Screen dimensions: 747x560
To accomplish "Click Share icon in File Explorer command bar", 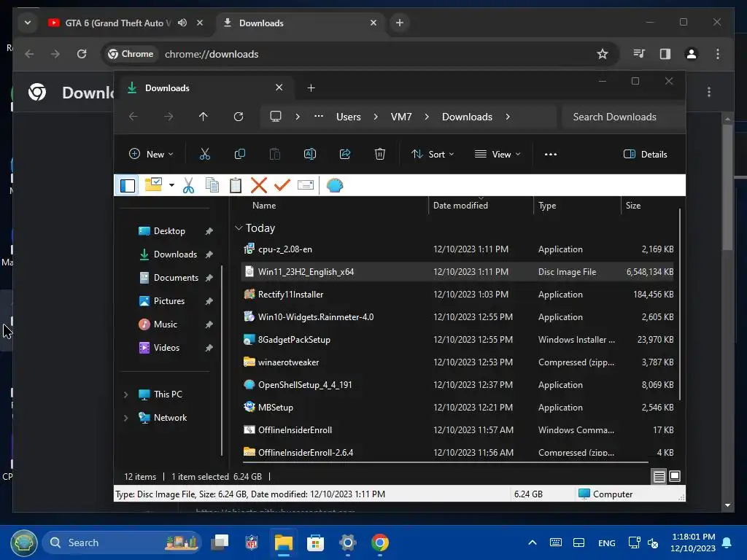I will point(345,154).
